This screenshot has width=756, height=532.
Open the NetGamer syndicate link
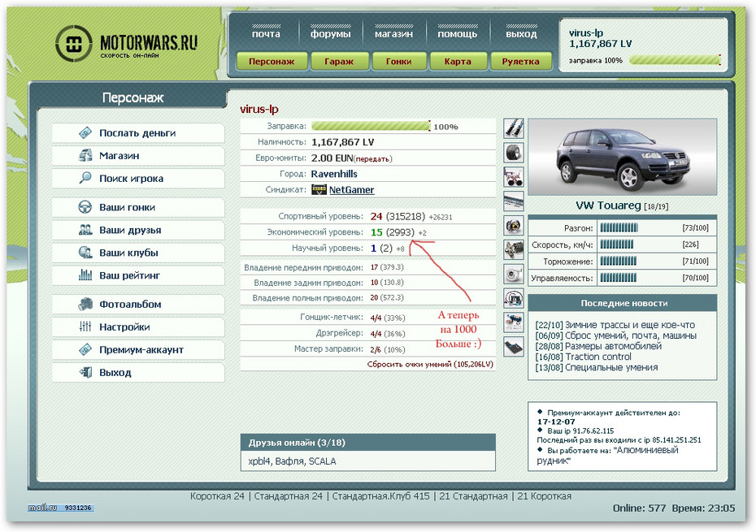point(351,189)
